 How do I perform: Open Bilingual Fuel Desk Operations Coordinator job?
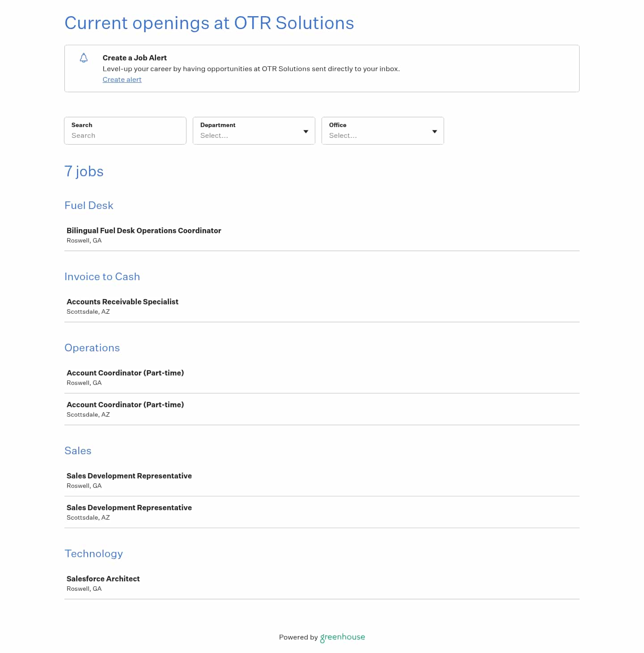[x=144, y=230]
